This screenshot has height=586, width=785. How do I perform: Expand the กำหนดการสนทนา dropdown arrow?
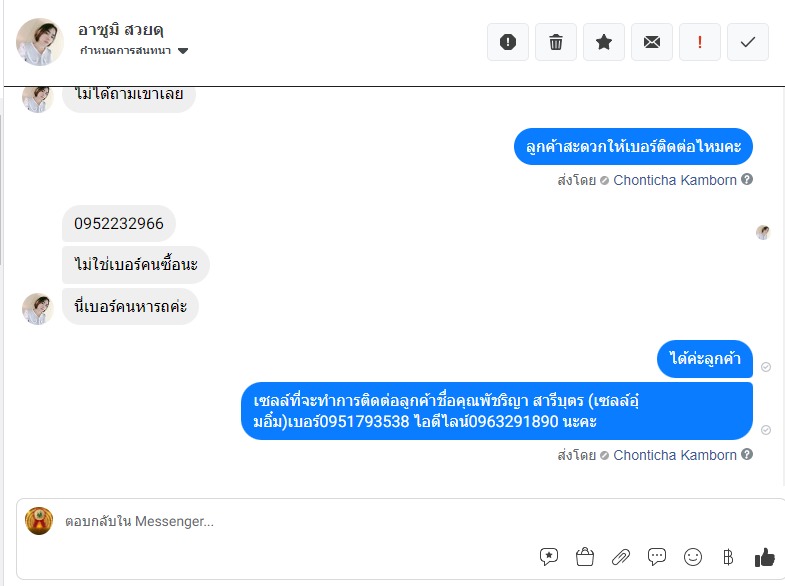click(183, 51)
